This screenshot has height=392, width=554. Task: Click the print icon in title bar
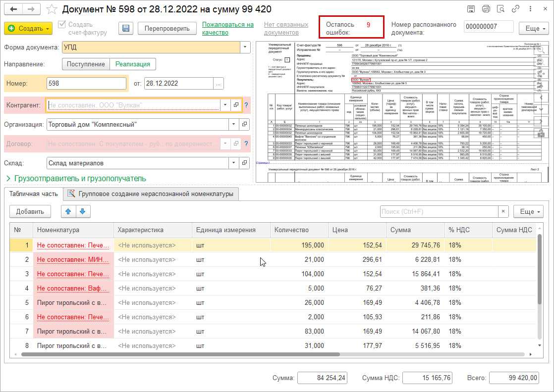coord(486,9)
